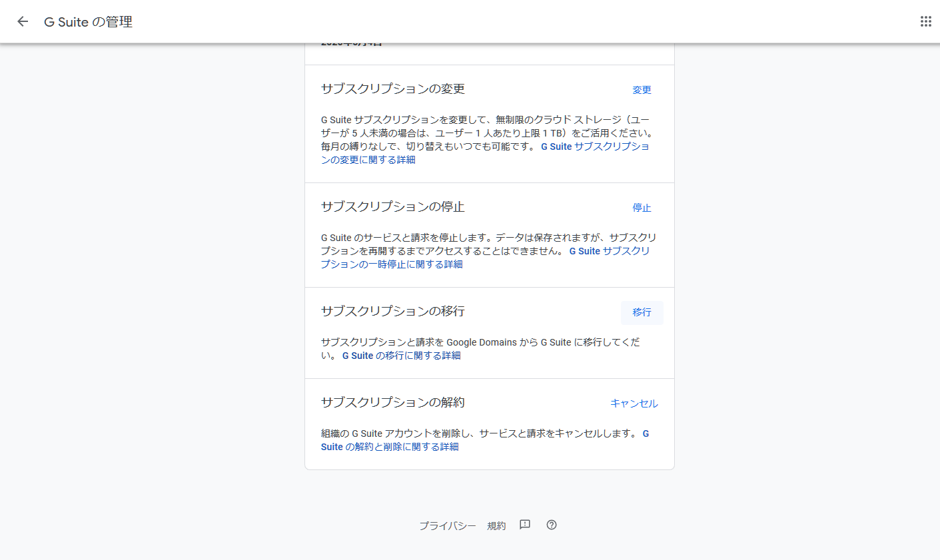Image resolution: width=940 pixels, height=560 pixels.
Task: Click the G Suite の管理 page title
Action: tap(88, 22)
